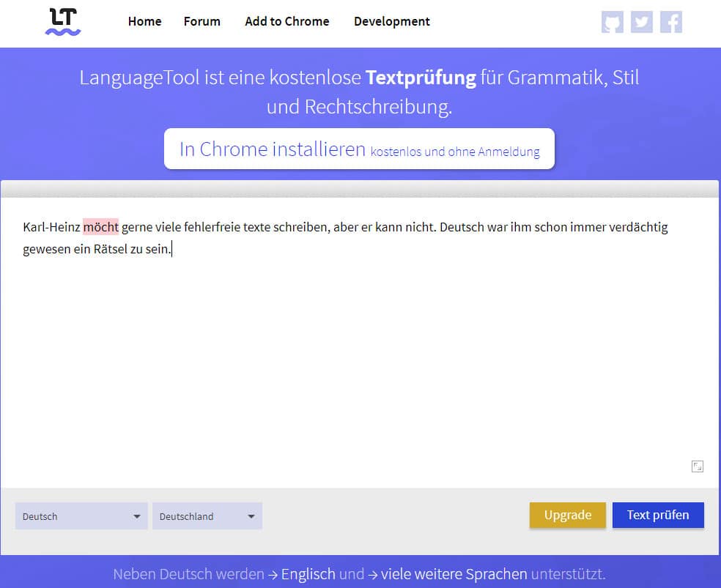
Task: Click the bold Textprüfung heading word
Action: point(421,78)
